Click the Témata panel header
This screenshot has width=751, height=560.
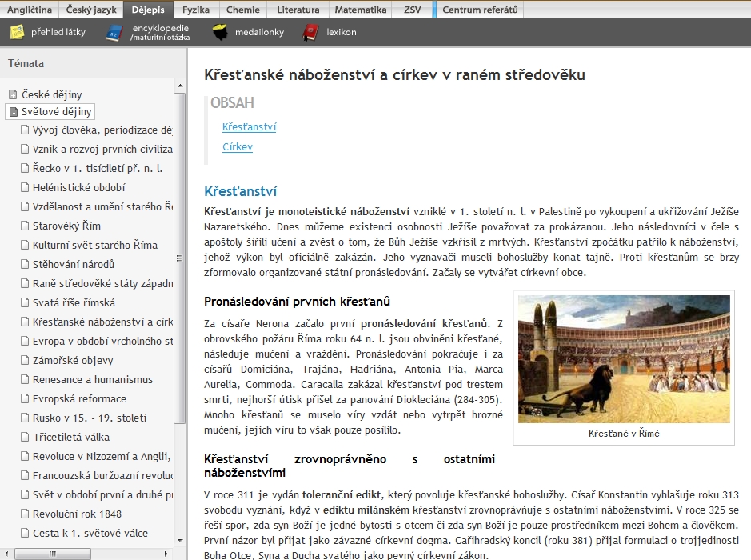point(26,63)
